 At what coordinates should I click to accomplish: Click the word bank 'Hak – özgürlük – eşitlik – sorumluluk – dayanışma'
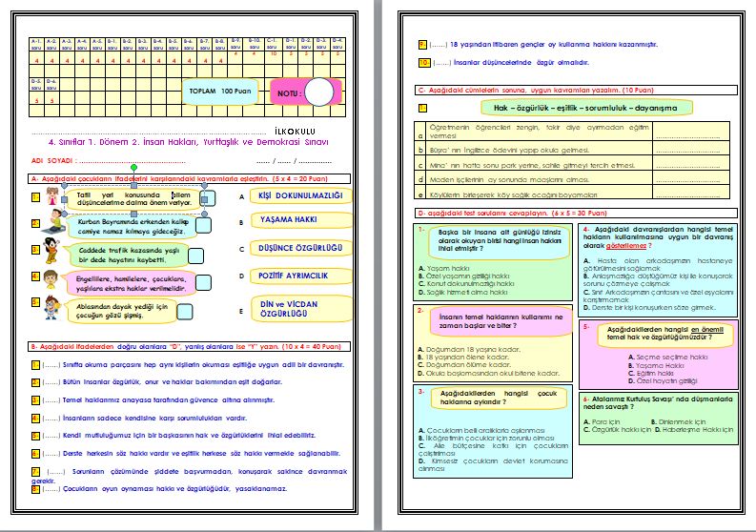(x=585, y=108)
